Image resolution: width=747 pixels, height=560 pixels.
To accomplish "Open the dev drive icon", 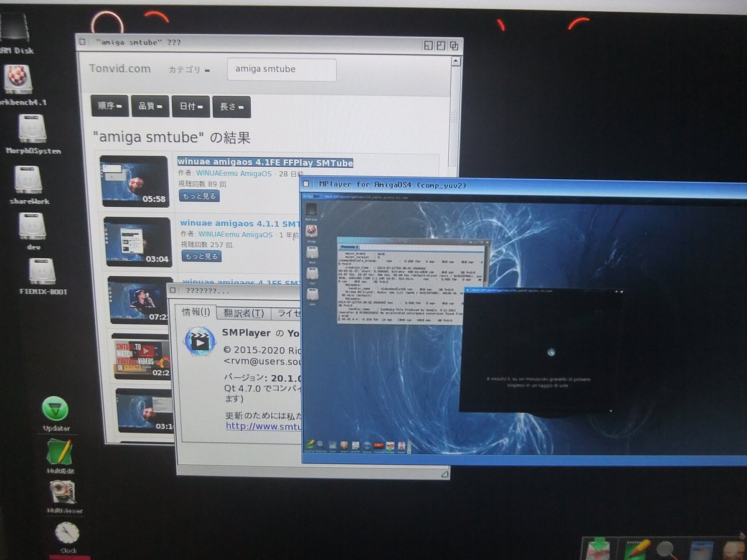I will tap(32, 226).
